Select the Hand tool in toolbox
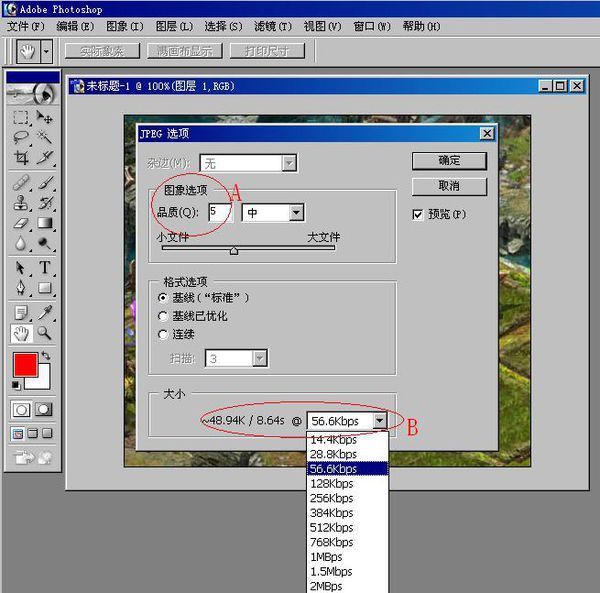Viewport: 600px width, 593px height. (x=21, y=334)
